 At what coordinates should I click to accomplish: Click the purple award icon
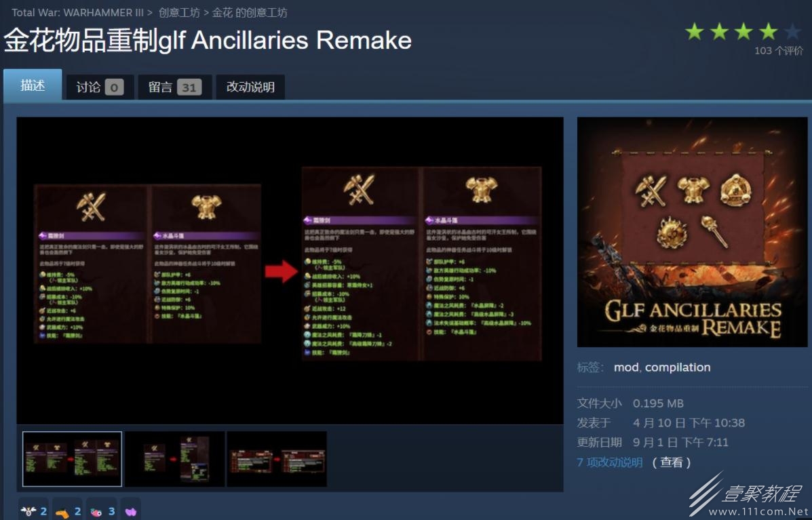coord(130,512)
